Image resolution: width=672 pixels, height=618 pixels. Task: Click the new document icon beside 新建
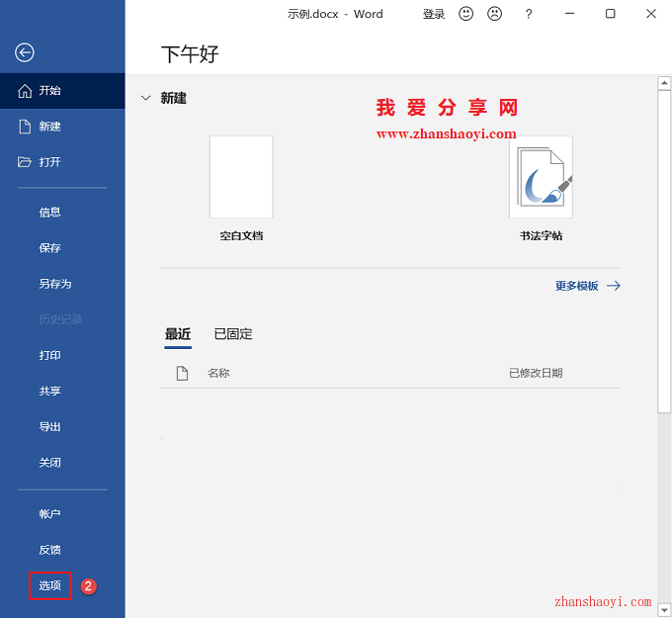point(25,127)
